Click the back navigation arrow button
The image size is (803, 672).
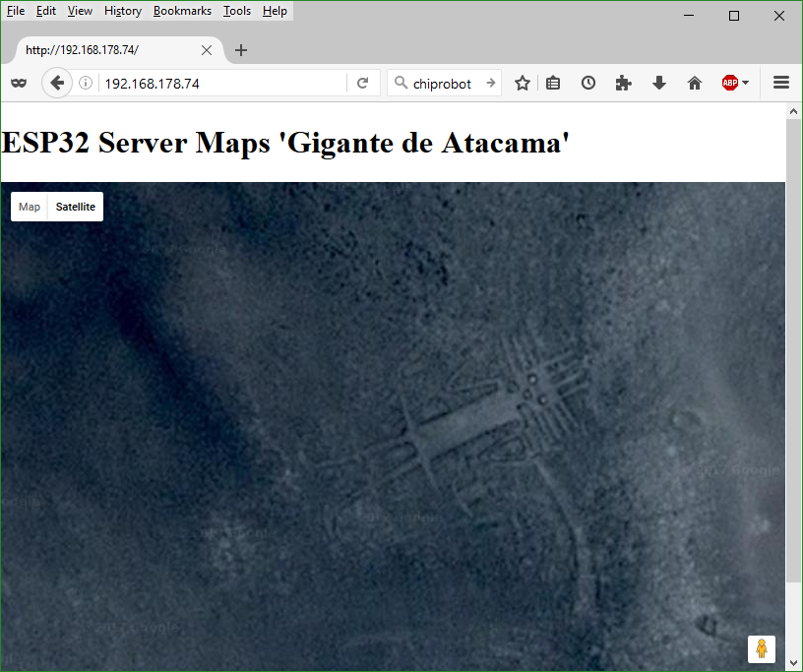(57, 84)
